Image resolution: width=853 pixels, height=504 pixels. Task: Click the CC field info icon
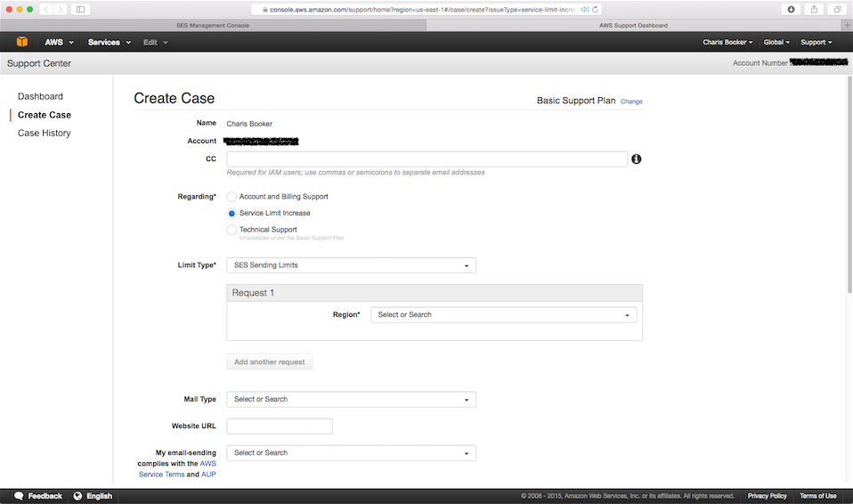[636, 159]
